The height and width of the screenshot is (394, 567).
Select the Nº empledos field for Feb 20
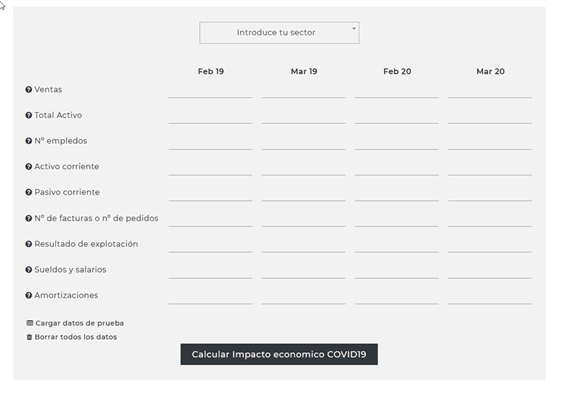[x=397, y=142]
